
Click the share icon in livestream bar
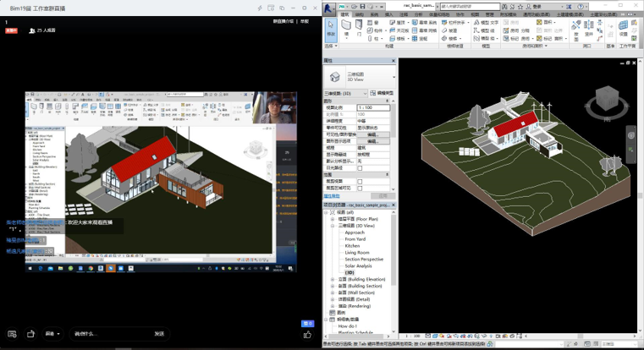point(30,334)
